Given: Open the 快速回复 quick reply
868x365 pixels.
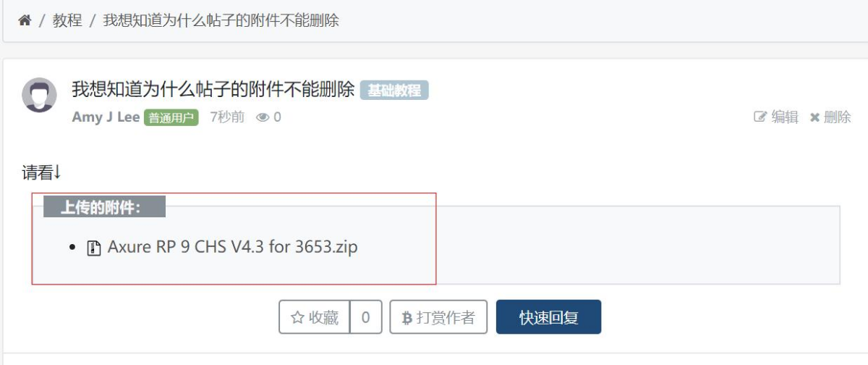Looking at the screenshot, I should [548, 317].
